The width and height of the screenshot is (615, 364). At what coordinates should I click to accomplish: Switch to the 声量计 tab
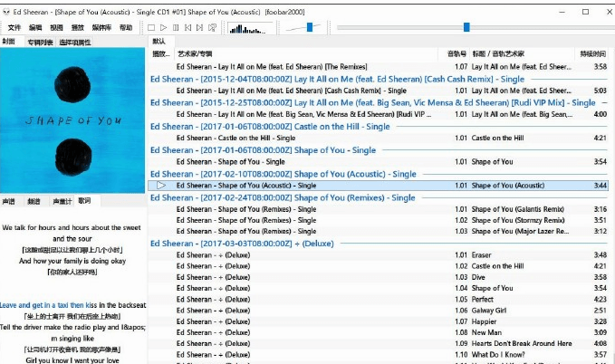tap(62, 201)
